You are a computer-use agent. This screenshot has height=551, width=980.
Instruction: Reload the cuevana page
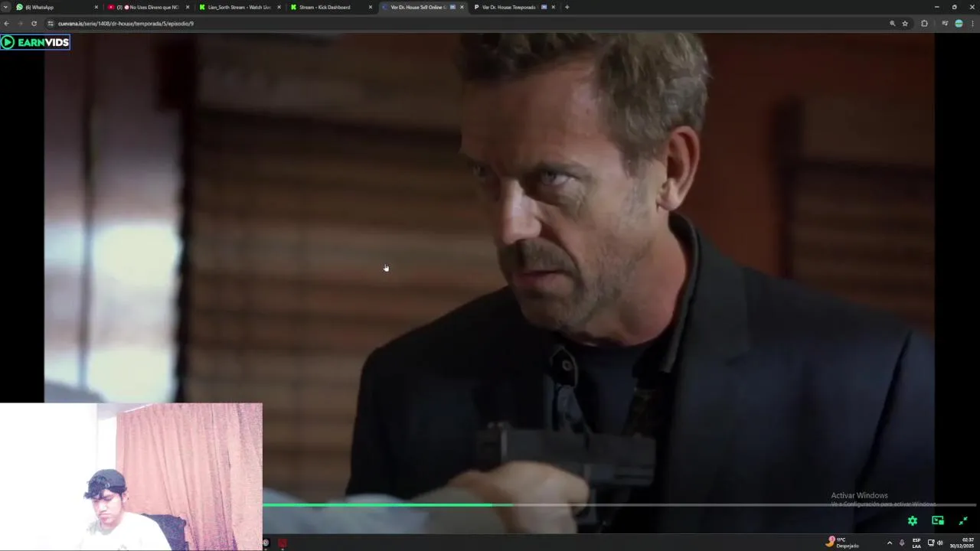[34, 24]
